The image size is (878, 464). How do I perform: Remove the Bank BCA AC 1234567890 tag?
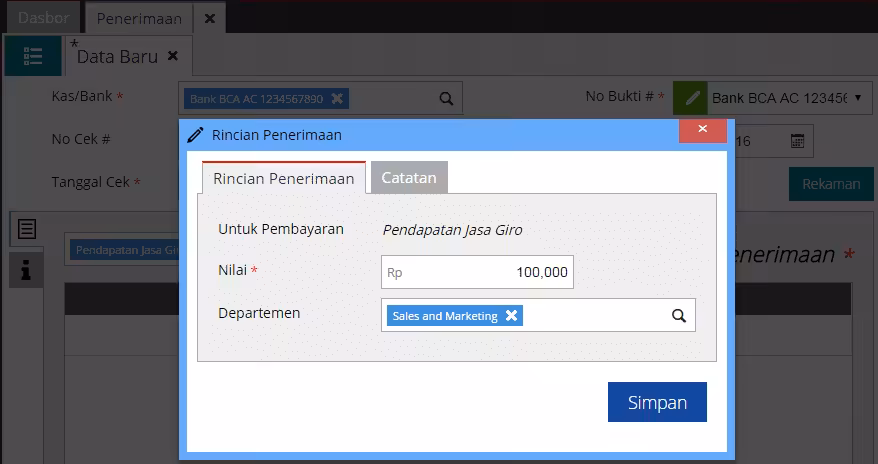point(337,99)
